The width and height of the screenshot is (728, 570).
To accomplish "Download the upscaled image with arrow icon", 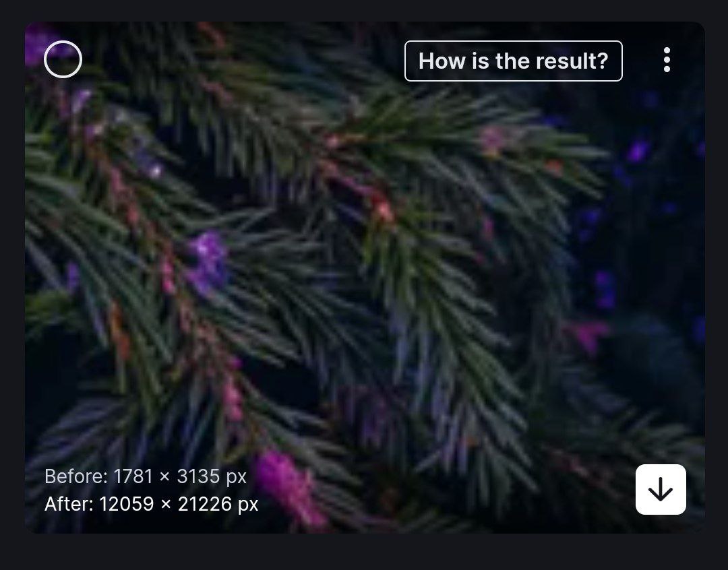I will coord(661,489).
